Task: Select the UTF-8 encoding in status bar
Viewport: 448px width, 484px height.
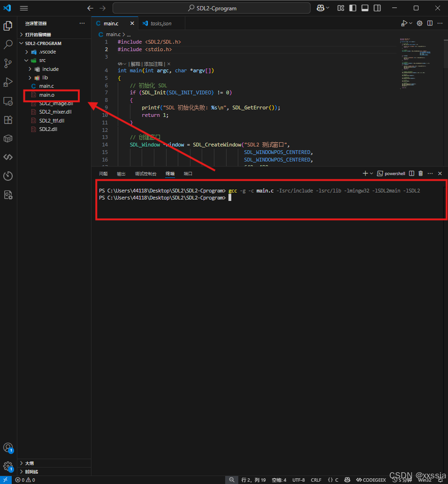Action: coord(298,480)
